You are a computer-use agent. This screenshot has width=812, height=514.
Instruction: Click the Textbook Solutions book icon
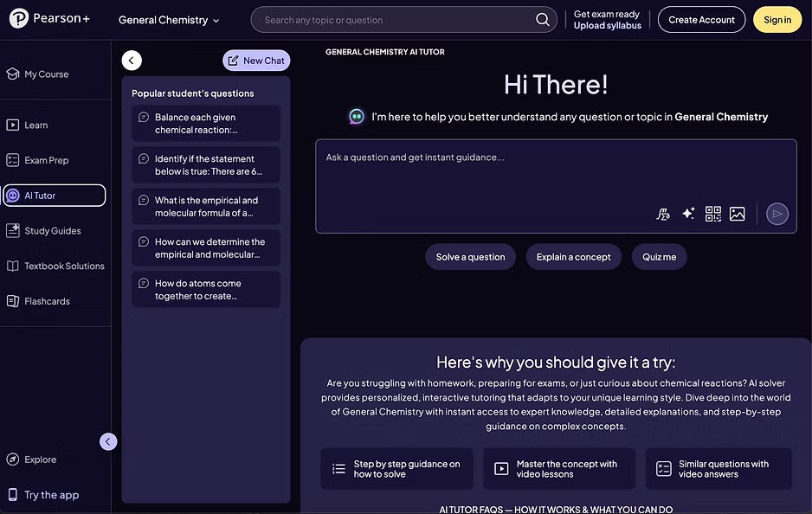point(13,266)
